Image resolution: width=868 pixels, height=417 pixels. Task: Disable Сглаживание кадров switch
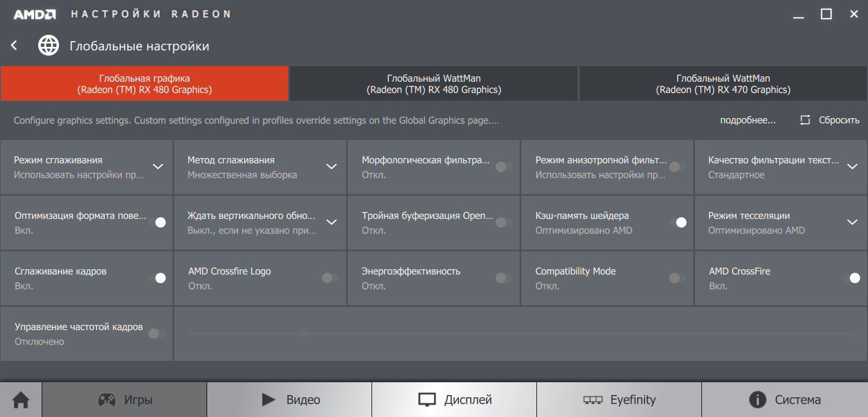[157, 278]
